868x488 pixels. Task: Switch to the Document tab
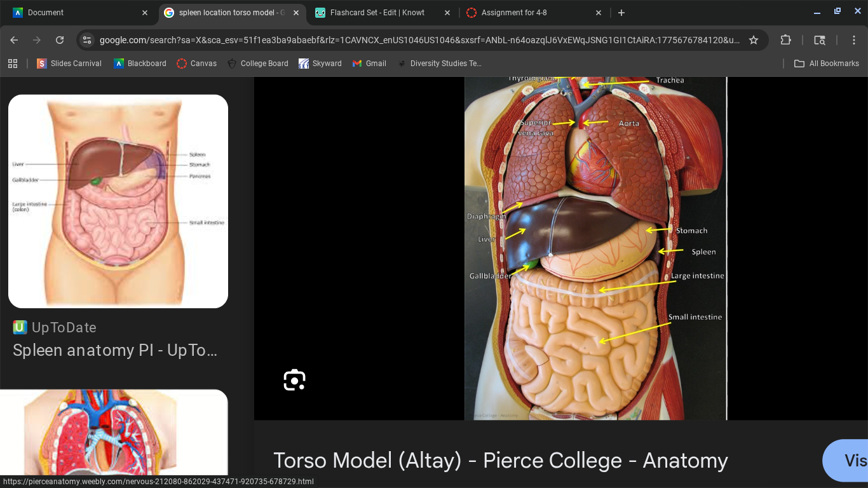pyautogui.click(x=80, y=13)
